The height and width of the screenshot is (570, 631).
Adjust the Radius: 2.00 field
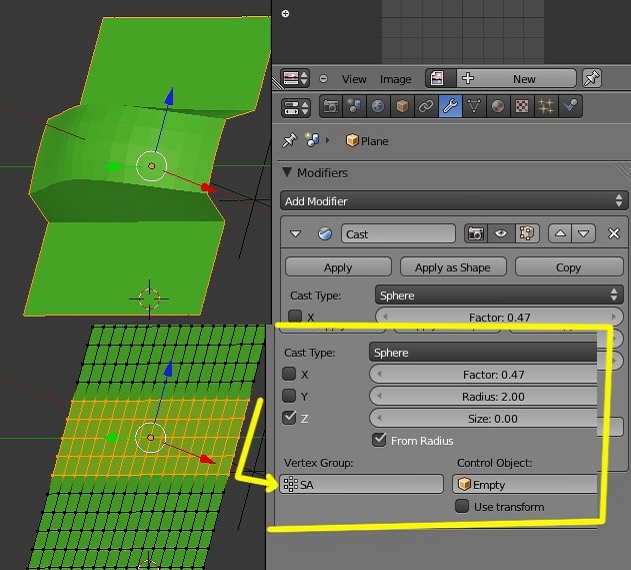pyautogui.click(x=483, y=397)
